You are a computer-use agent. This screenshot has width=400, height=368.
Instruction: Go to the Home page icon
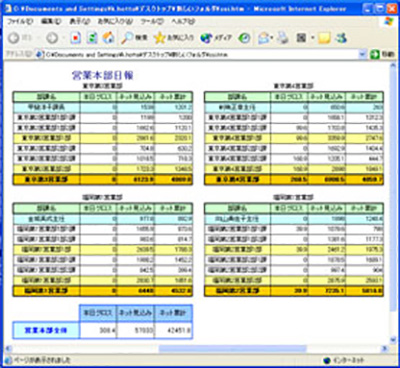pos(108,38)
